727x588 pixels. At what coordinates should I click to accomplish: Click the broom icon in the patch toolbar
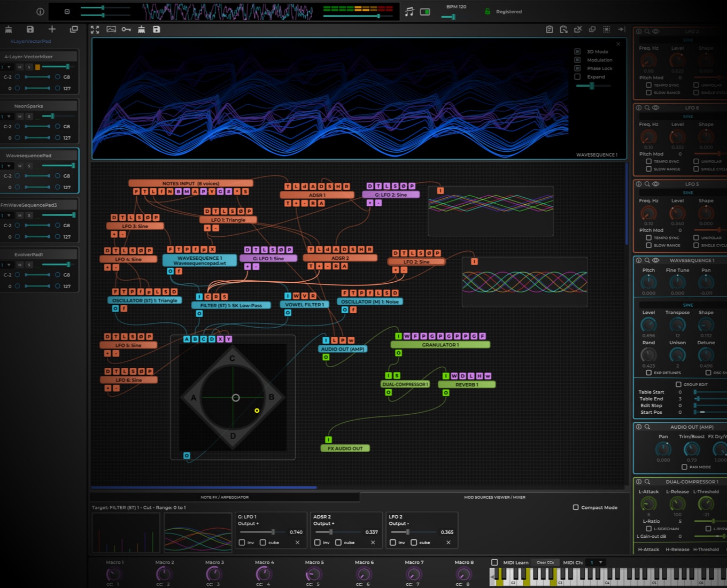[x=141, y=29]
